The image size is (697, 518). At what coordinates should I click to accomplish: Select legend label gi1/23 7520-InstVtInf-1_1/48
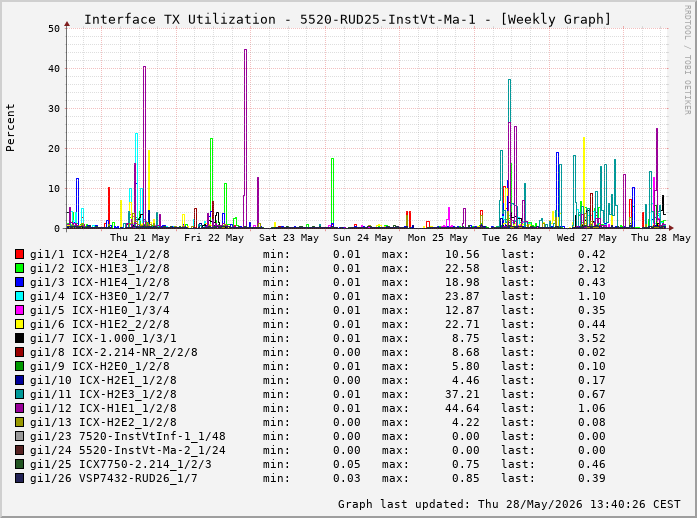click(128, 436)
